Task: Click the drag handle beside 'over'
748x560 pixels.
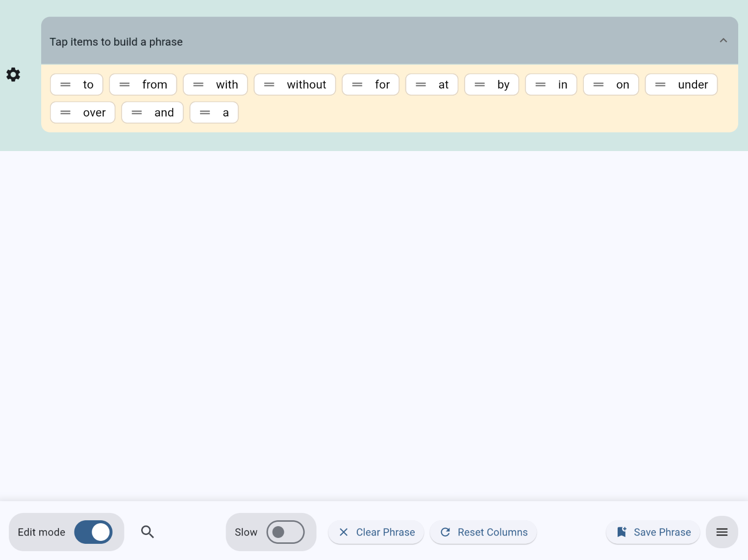Action: 66,113
